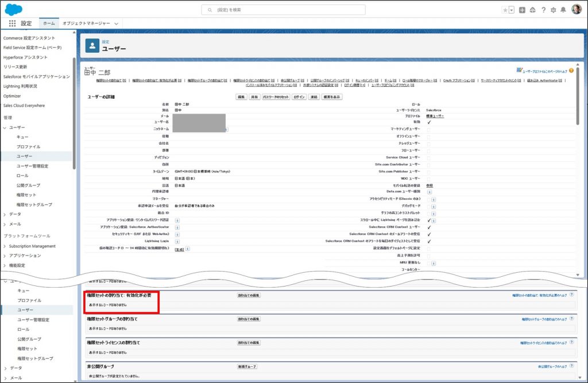Toggle the オフラインユーザー checkbox
The image size is (588, 383).
(429, 136)
